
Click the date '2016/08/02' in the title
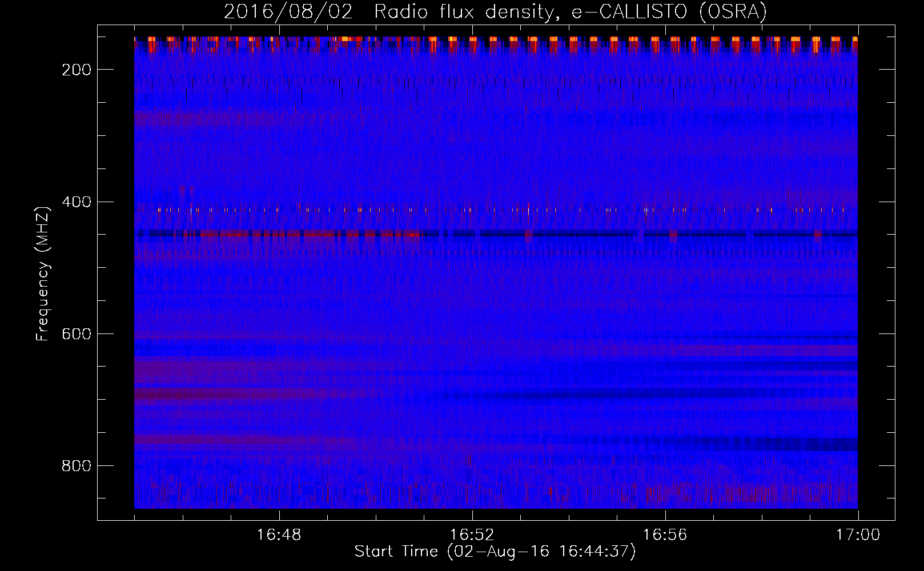(288, 11)
